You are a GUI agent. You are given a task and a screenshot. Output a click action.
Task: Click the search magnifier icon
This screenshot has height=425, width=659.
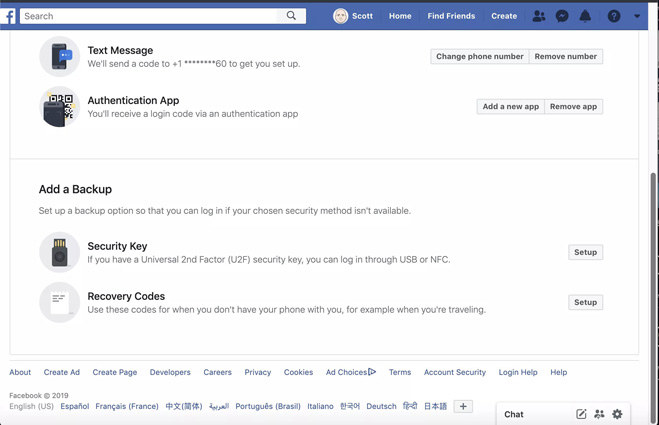[x=291, y=16]
